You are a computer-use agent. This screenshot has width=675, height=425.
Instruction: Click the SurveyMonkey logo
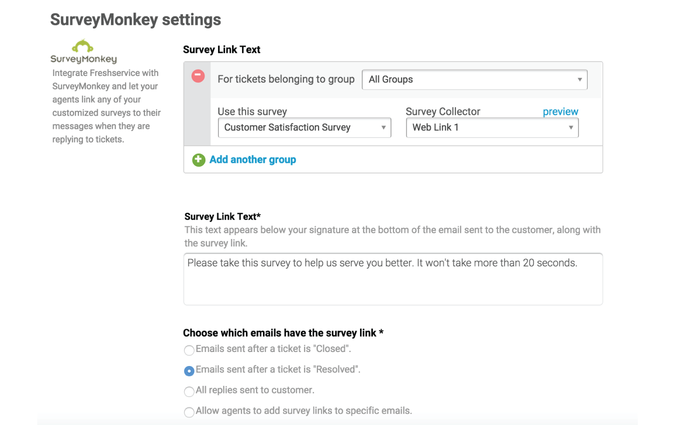(84, 52)
